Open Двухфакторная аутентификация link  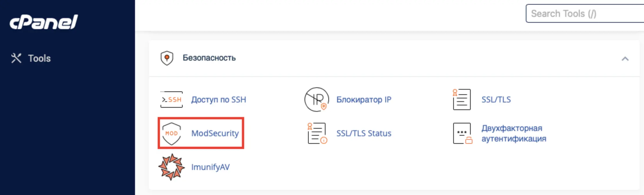(x=514, y=133)
